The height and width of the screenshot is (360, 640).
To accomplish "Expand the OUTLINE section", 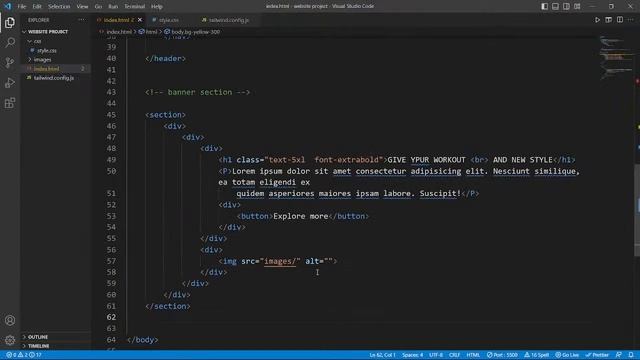I will coord(38,337).
